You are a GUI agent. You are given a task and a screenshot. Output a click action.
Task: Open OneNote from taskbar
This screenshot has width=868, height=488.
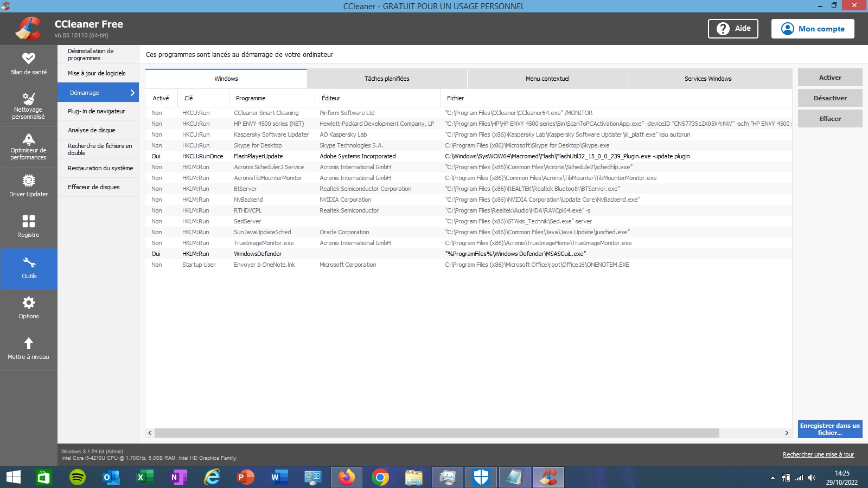pyautogui.click(x=178, y=477)
